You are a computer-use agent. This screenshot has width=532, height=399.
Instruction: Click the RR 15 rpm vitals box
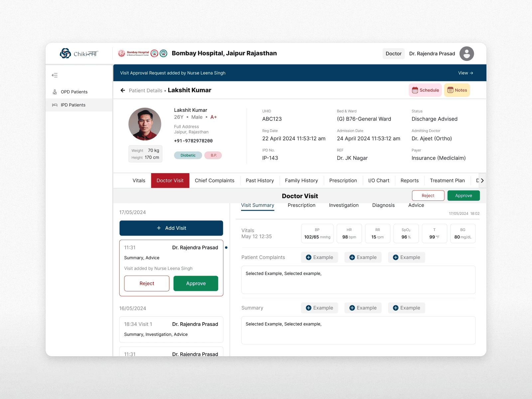point(377,233)
